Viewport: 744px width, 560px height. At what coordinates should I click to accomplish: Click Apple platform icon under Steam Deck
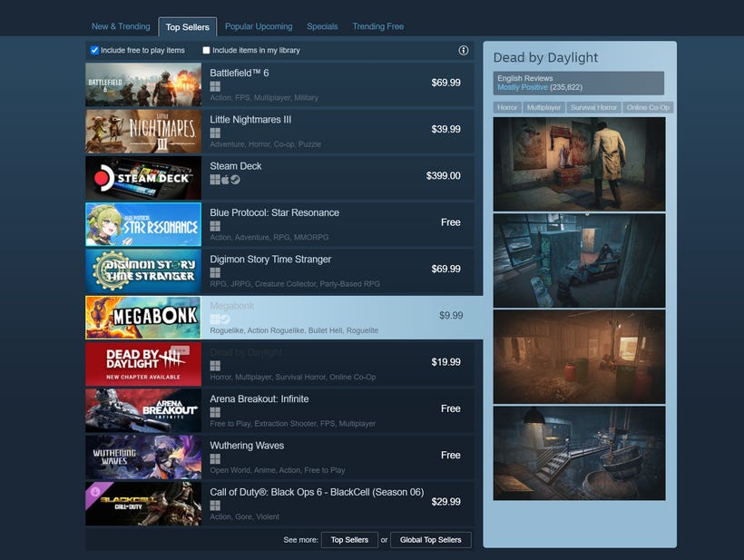225,180
